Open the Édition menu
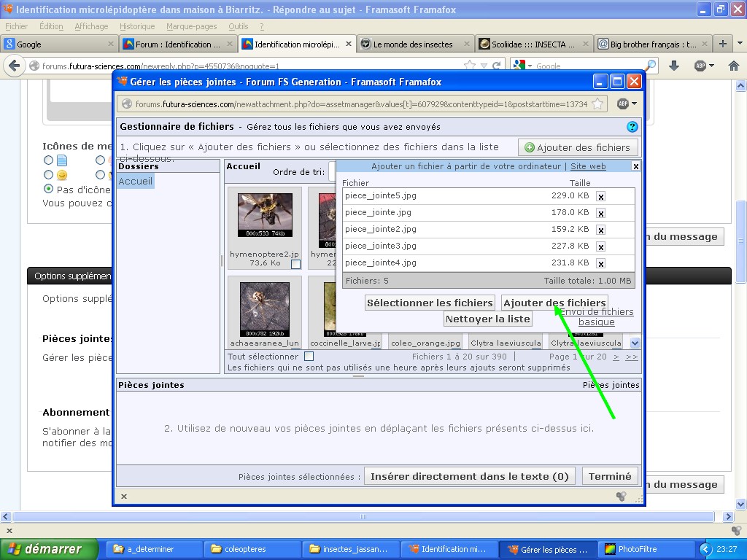 coord(51,26)
